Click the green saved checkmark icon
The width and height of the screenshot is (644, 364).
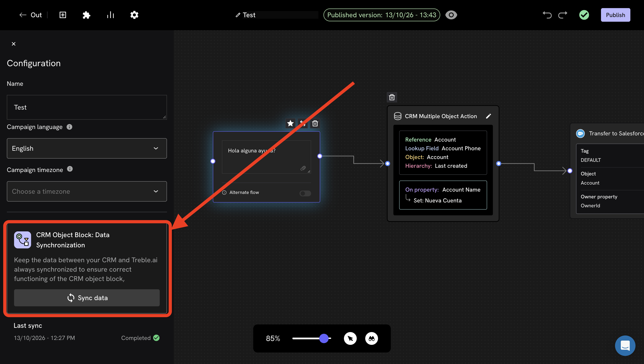click(584, 15)
